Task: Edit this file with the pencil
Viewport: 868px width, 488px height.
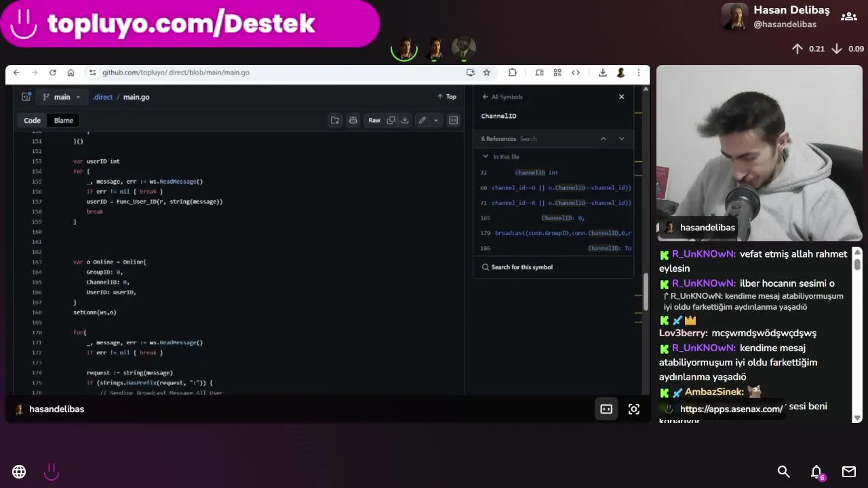Action: pyautogui.click(x=422, y=121)
